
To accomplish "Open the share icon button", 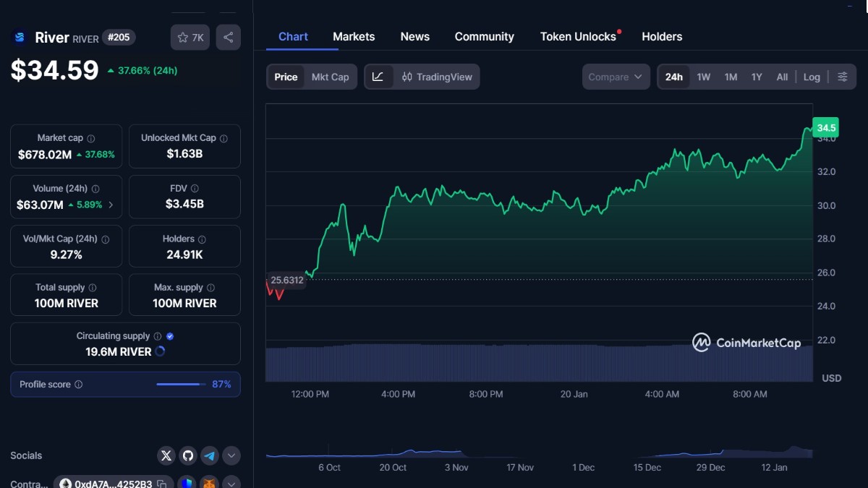I will (x=229, y=38).
